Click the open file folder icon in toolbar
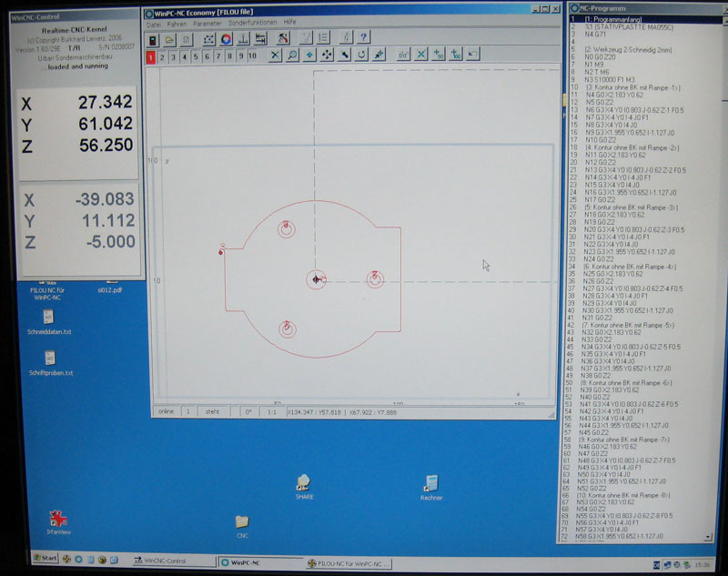 coord(169,39)
